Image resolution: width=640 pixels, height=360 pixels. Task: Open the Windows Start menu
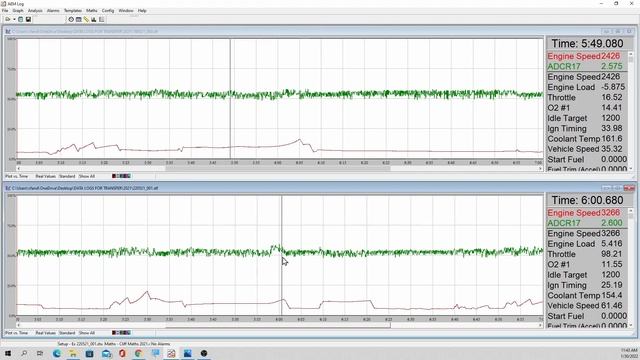8,353
